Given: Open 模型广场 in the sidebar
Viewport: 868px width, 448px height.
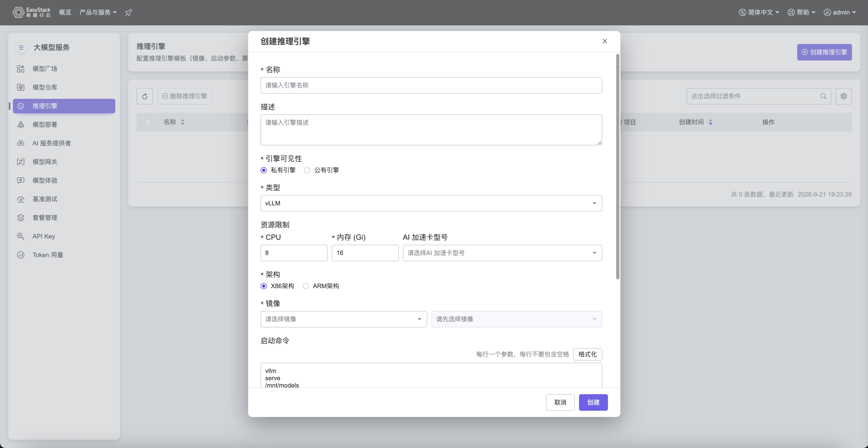Looking at the screenshot, I should point(64,69).
